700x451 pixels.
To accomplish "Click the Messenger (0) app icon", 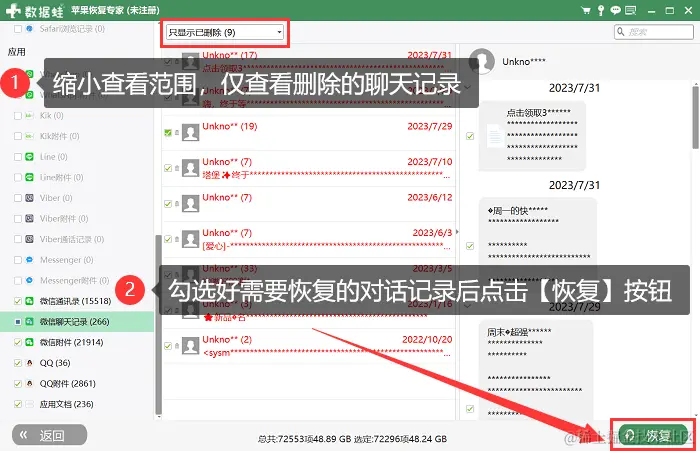I will (29, 260).
